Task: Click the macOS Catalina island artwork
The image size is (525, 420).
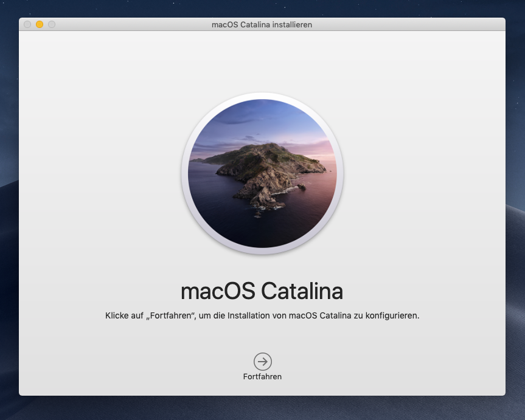Action: point(263,173)
